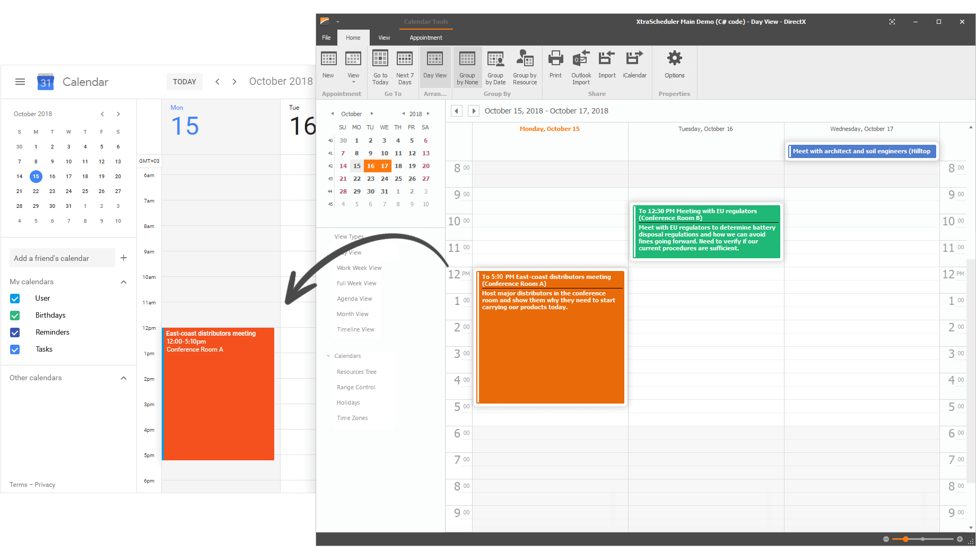Click previous month arrow in Google mini calendar

[102, 114]
